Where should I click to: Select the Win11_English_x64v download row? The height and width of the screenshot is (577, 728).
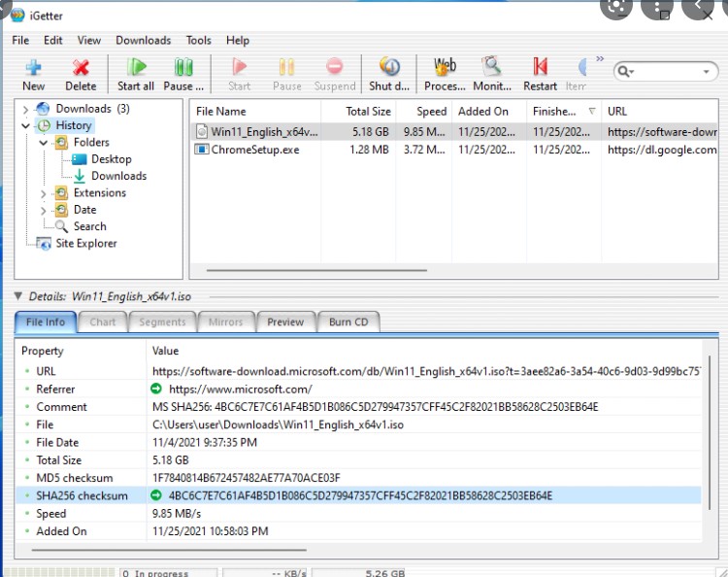(454, 132)
